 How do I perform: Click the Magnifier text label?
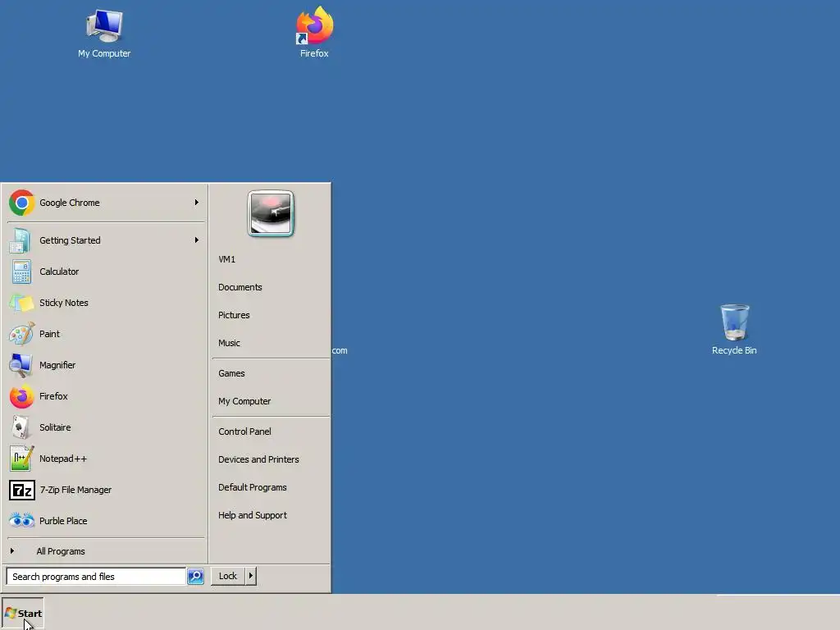click(57, 365)
